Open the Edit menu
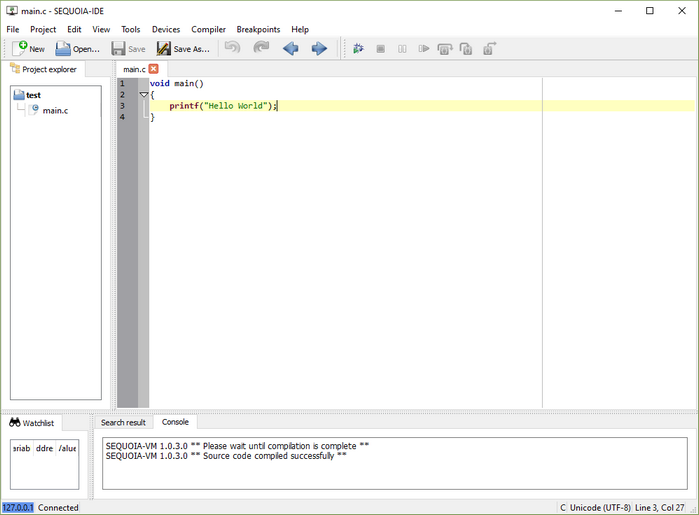699x515 pixels. pyautogui.click(x=74, y=29)
